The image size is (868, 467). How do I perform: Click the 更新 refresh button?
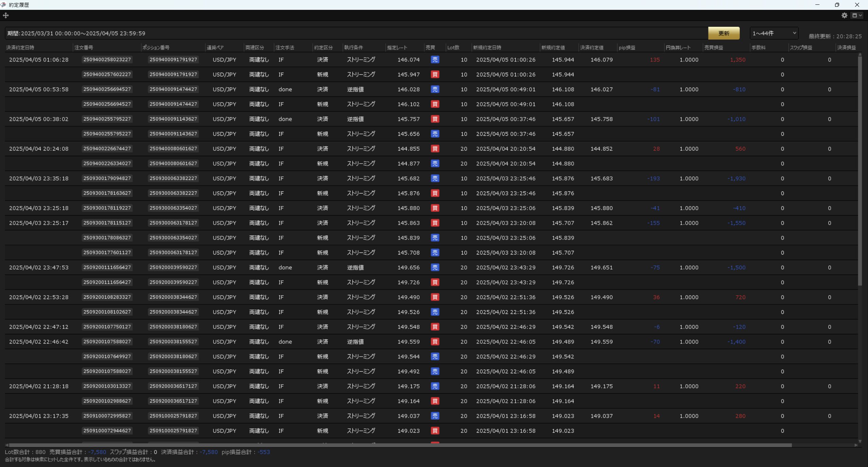(x=723, y=33)
